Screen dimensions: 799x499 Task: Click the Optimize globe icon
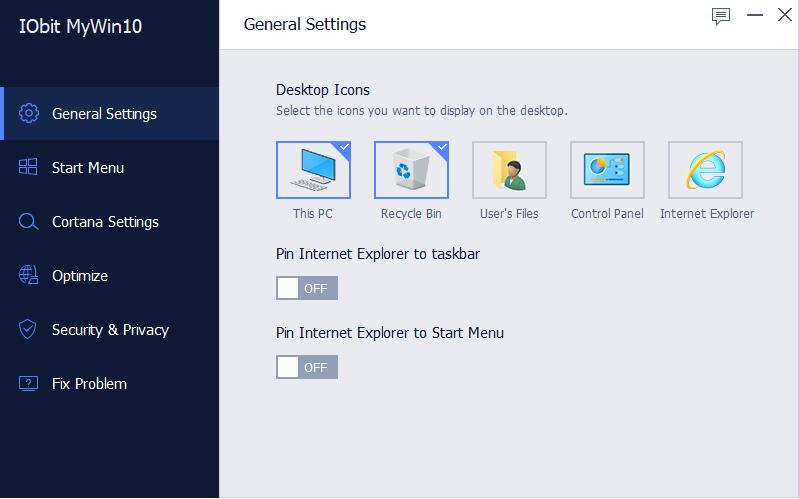point(29,275)
